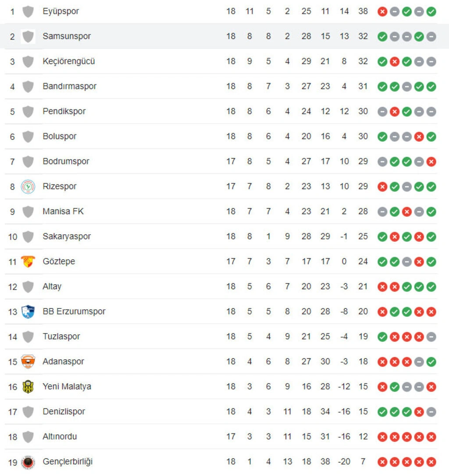Select the Altınordu team name
The width and height of the screenshot is (449, 476).
click(60, 437)
